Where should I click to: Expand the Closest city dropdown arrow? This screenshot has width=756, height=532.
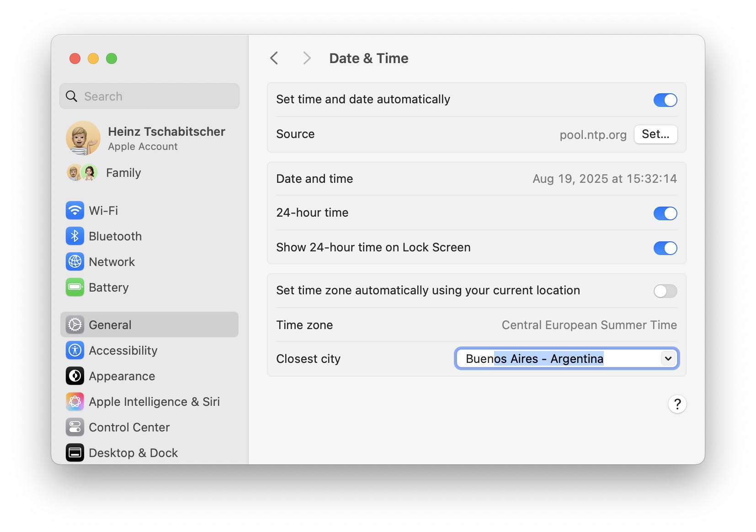(x=668, y=359)
